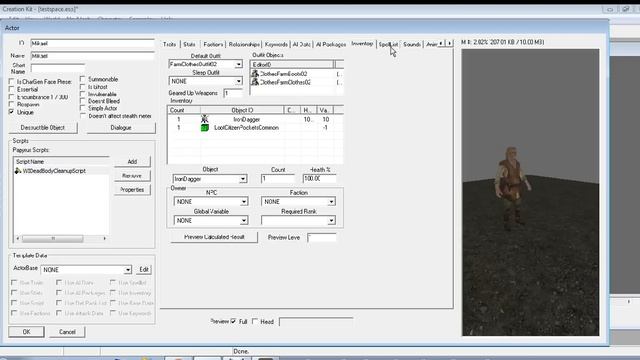This screenshot has width=640, height=360.
Task: Click the Geared Up Weapons field
Action: click(233, 93)
